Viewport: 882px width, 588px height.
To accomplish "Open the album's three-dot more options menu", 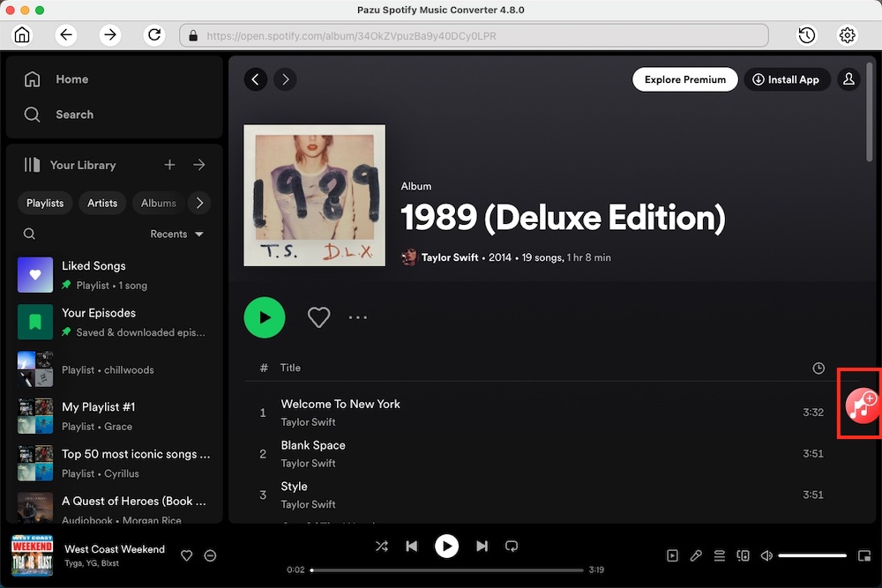I will point(357,317).
